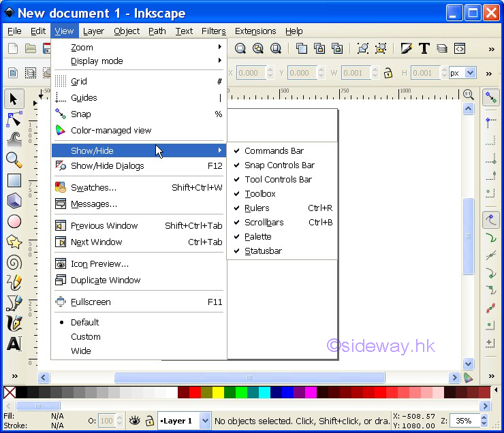Toggle the Statusbar checkbox item
Viewport: 504px width, 433px height.
pos(263,251)
